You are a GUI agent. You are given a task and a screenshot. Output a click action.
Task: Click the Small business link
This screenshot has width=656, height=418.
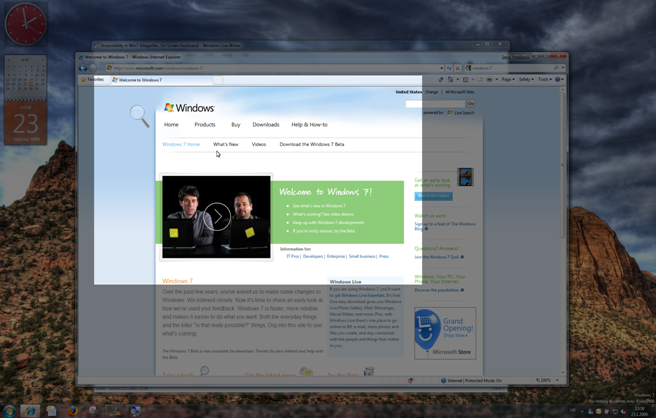tap(362, 256)
